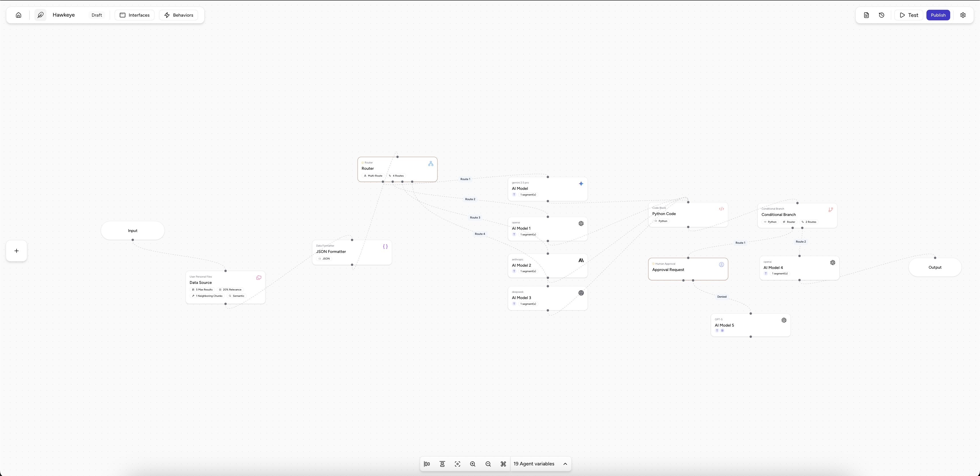
Task: Open the document notes icon
Action: point(866,15)
